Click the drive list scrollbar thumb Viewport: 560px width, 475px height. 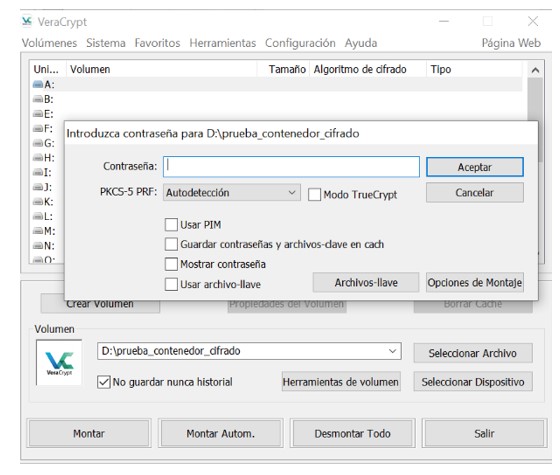tap(535, 120)
